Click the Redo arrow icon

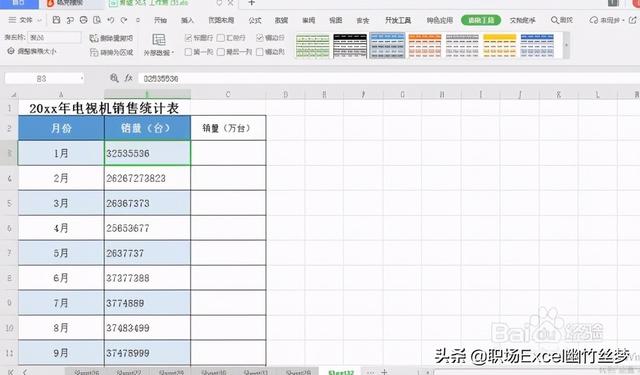124,20
